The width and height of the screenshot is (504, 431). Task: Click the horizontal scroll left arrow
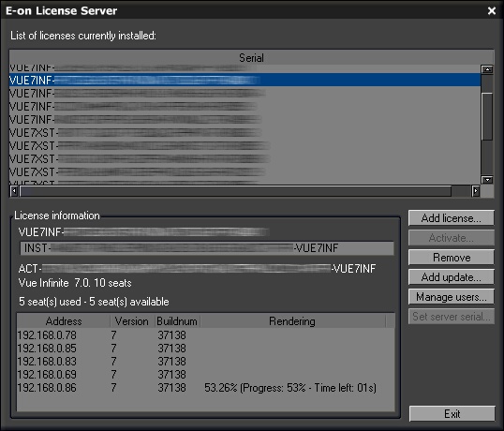14,191
